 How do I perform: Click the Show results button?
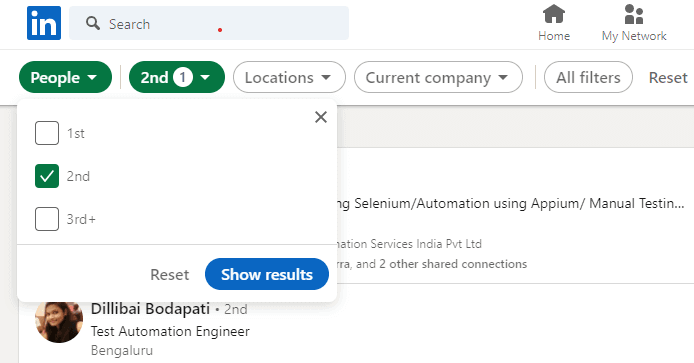tap(267, 274)
